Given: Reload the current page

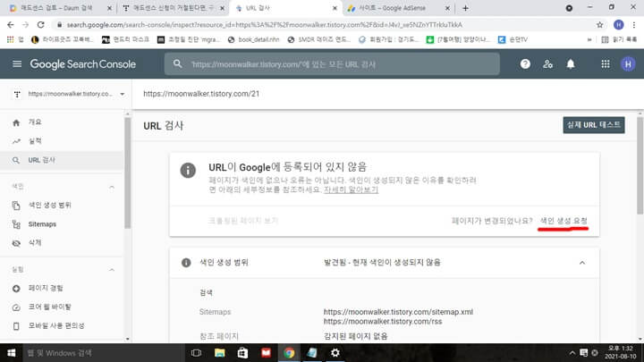Looking at the screenshot, I should (40, 25).
